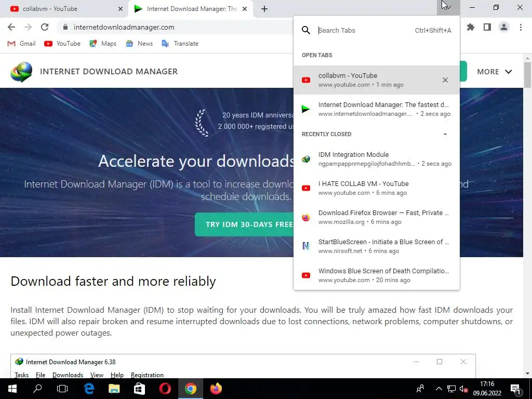532x399 pixels.
Task: Click the padlock site info icon
Action: point(65,27)
